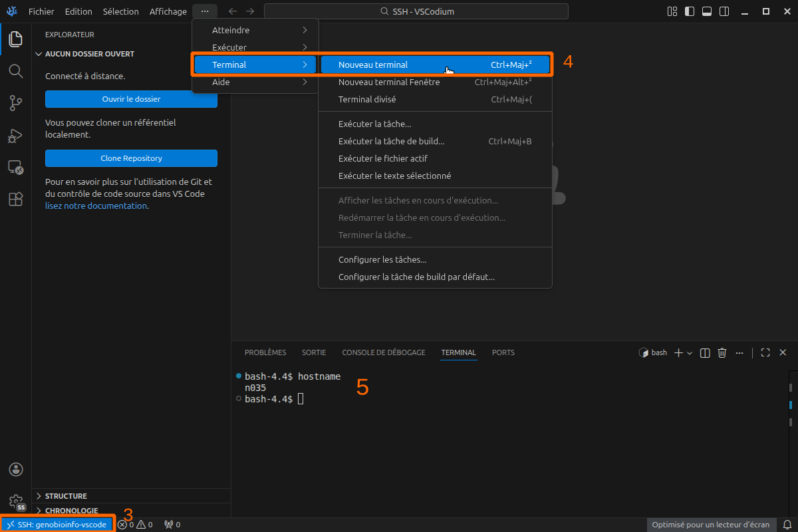Expand the Exécuter submenu

(x=255, y=47)
